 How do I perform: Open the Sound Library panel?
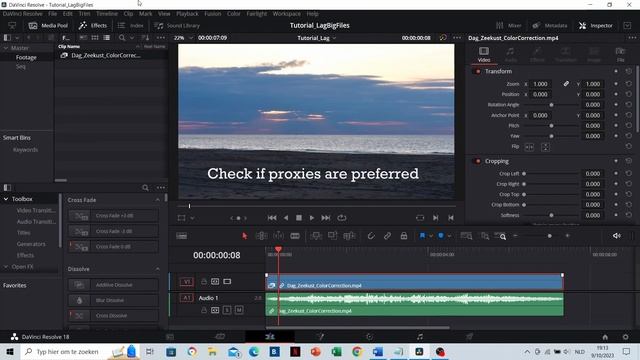point(177,25)
